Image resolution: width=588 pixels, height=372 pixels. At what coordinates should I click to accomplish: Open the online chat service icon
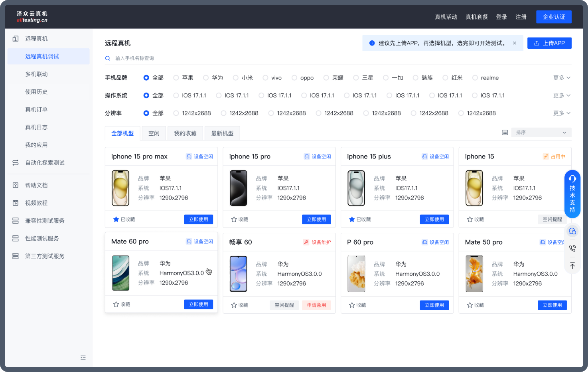point(572,231)
